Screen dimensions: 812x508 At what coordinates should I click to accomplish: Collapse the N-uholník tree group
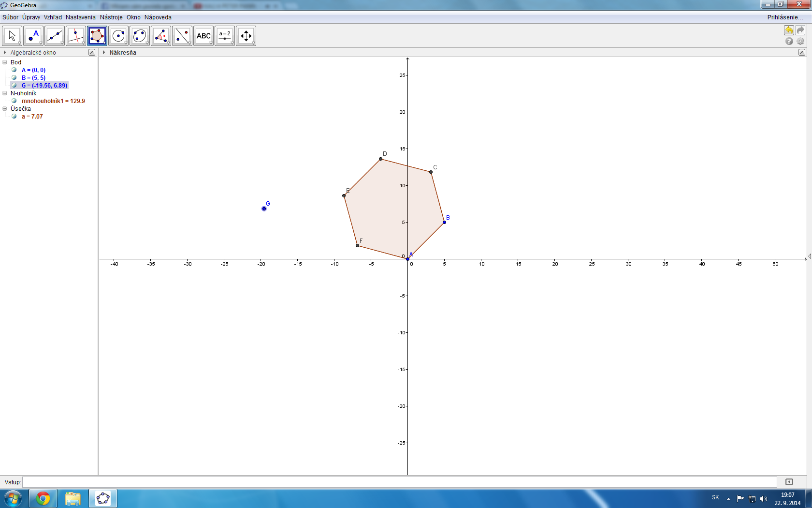point(5,93)
